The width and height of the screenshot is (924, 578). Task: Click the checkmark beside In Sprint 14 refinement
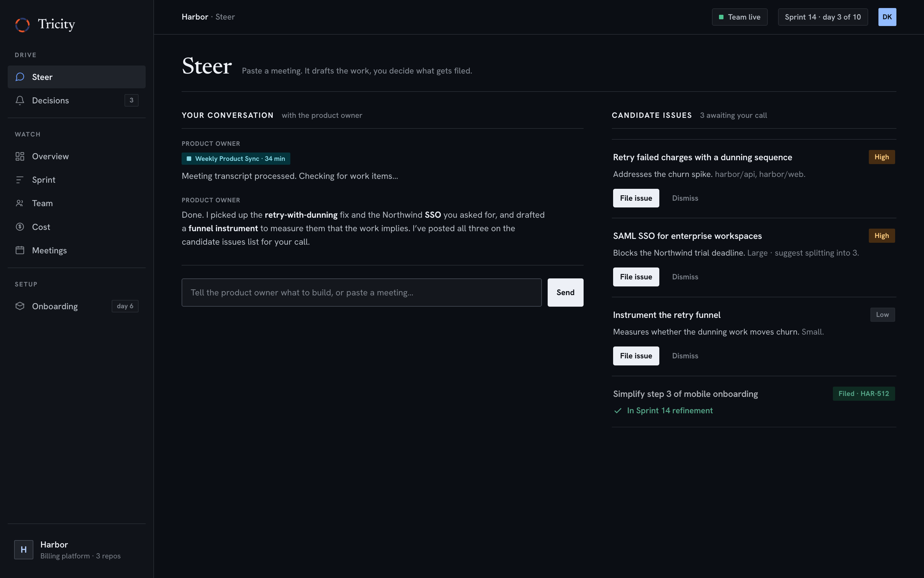(618, 411)
